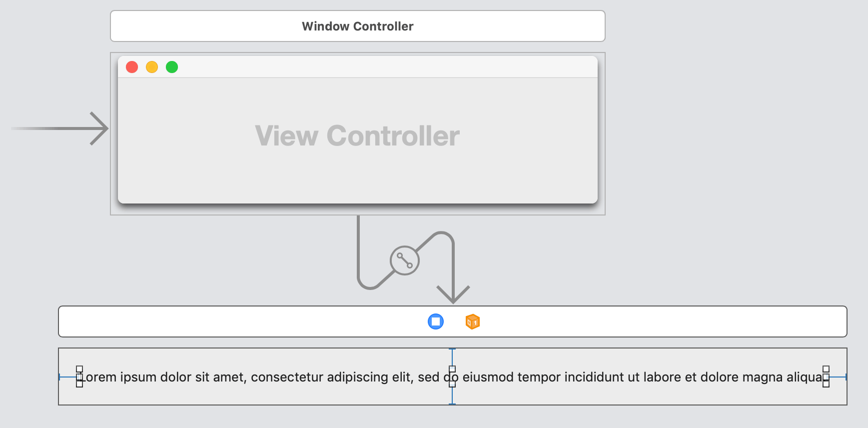Click the segue arrowhead above scene dock
868x428 pixels.
453,294
